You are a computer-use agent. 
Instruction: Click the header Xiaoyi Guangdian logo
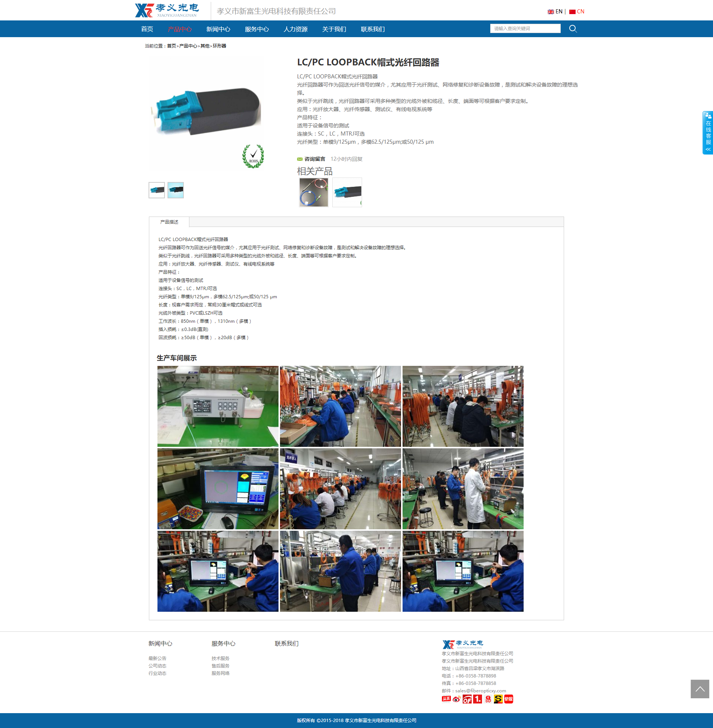coord(167,10)
